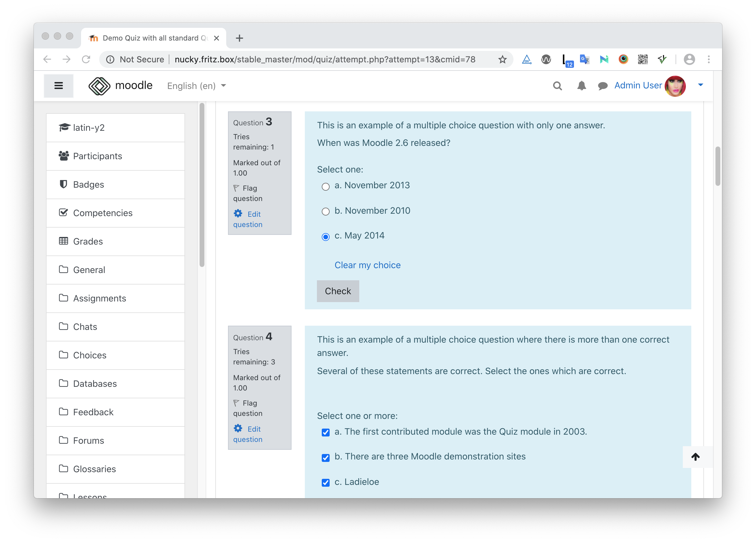Open the English (en) language dropdown
756x543 pixels.
(x=197, y=86)
